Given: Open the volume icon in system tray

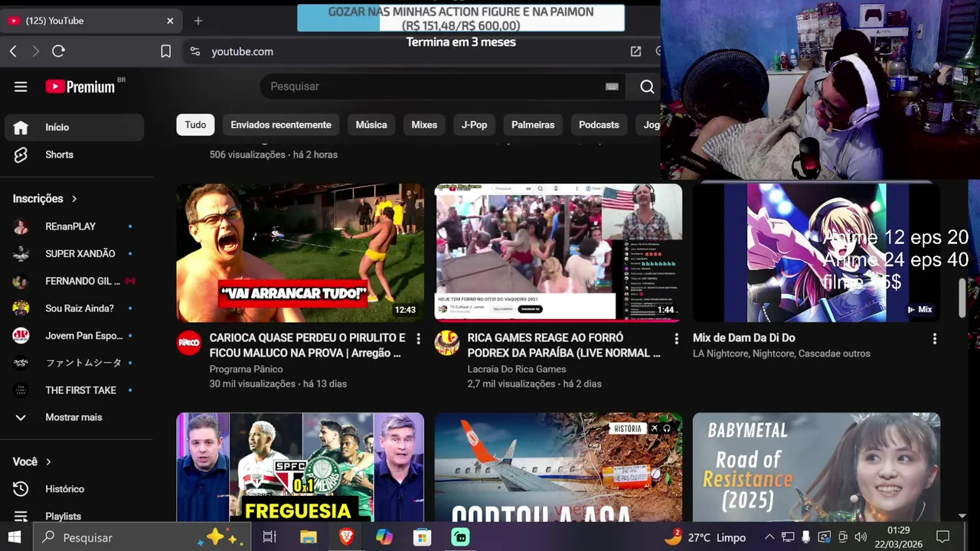Looking at the screenshot, I should (x=861, y=537).
